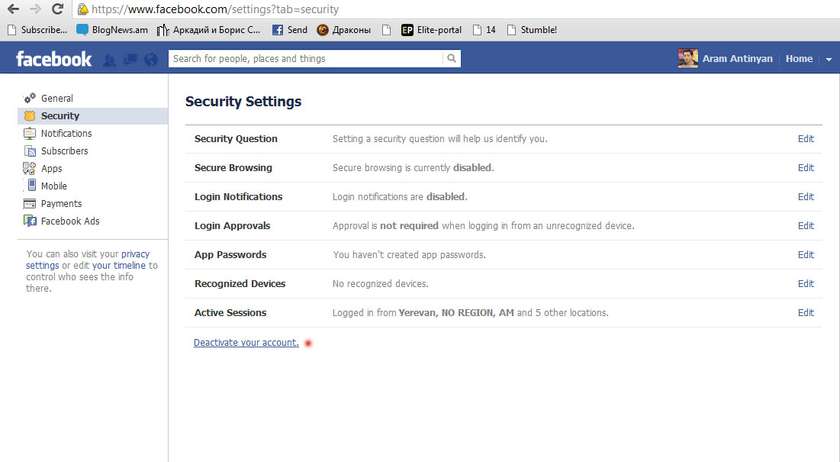The height and width of the screenshot is (462, 840).
Task: Reload the page with browser refresh icon
Action: pyautogui.click(x=57, y=8)
